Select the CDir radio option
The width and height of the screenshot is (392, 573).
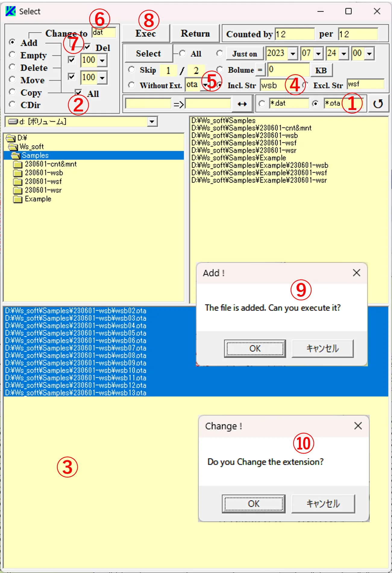click(12, 104)
